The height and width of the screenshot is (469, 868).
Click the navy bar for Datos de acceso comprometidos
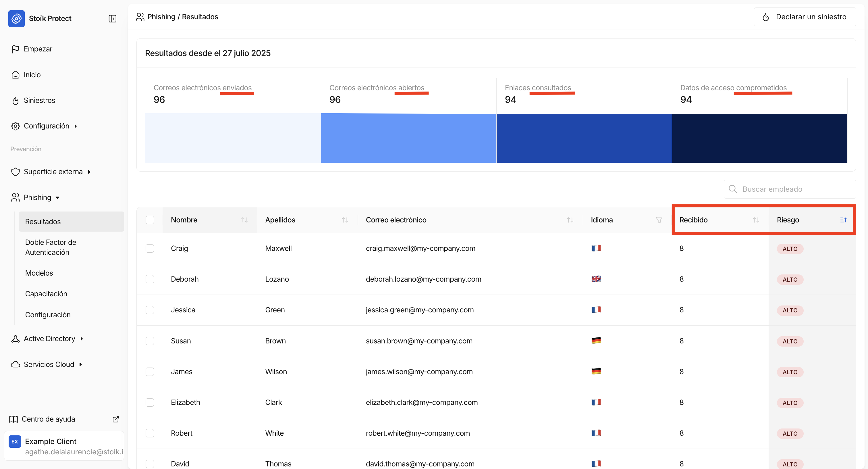[x=759, y=138]
